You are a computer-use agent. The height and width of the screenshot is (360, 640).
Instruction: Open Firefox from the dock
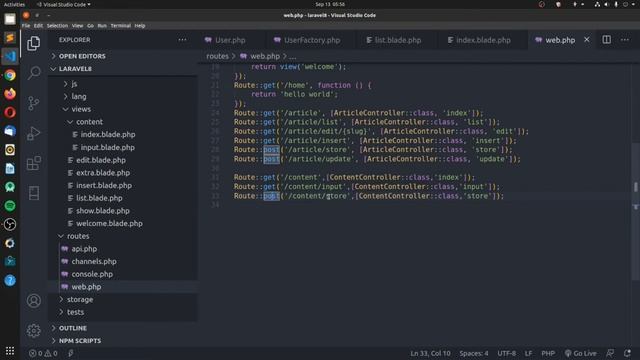pyautogui.click(x=10, y=93)
